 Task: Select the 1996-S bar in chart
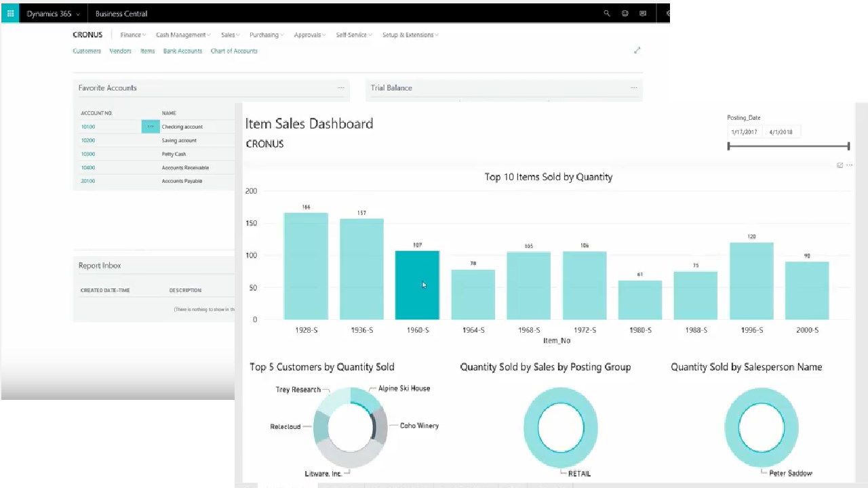pos(751,281)
